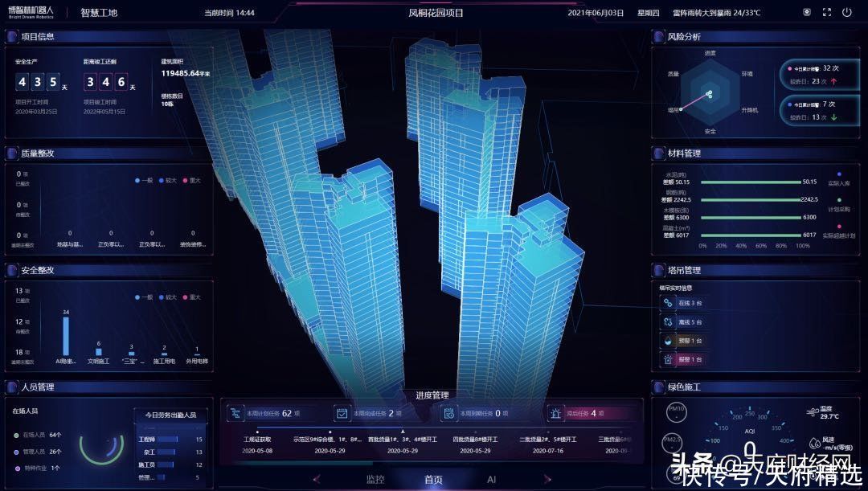
Task: Click the 工规证获取 timeline milestone dot
Action: point(257,432)
